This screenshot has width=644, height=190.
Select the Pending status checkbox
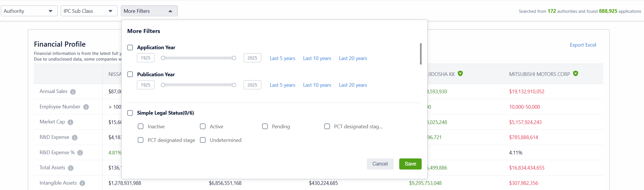265,126
